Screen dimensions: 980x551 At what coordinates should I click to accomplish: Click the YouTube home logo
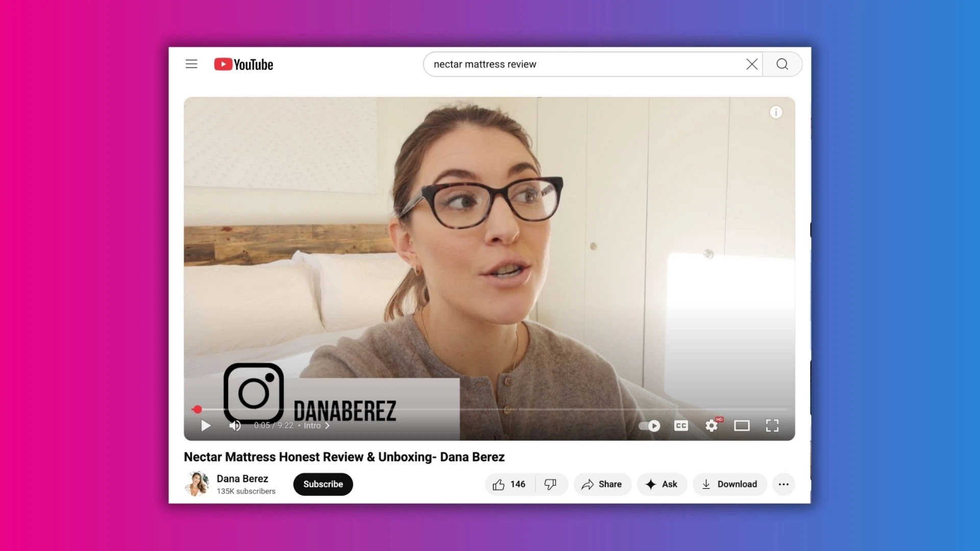(243, 64)
